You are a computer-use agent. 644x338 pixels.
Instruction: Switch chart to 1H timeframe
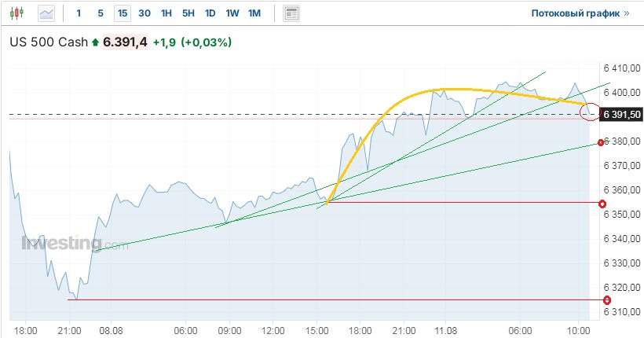click(x=166, y=13)
